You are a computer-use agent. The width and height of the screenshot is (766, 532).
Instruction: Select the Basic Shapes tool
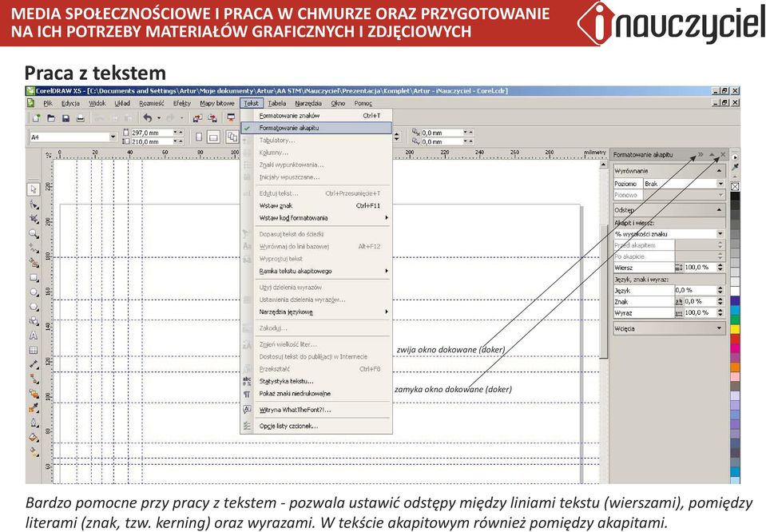[34, 321]
